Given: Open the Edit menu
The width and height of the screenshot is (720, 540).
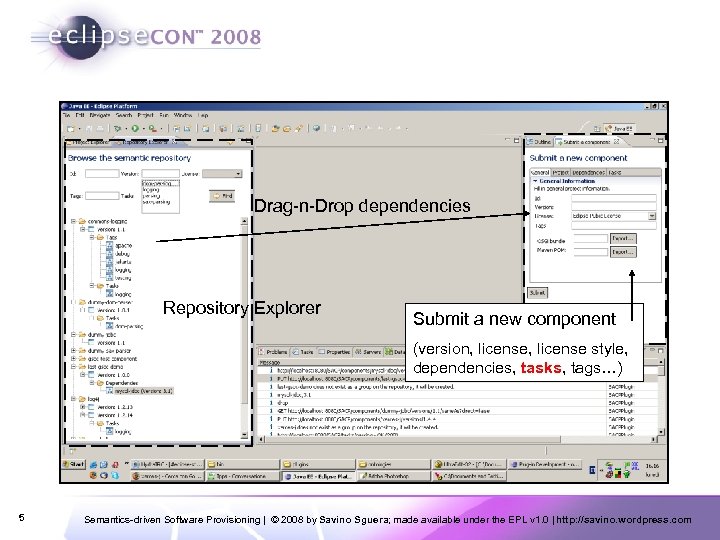Looking at the screenshot, I should tap(80, 115).
